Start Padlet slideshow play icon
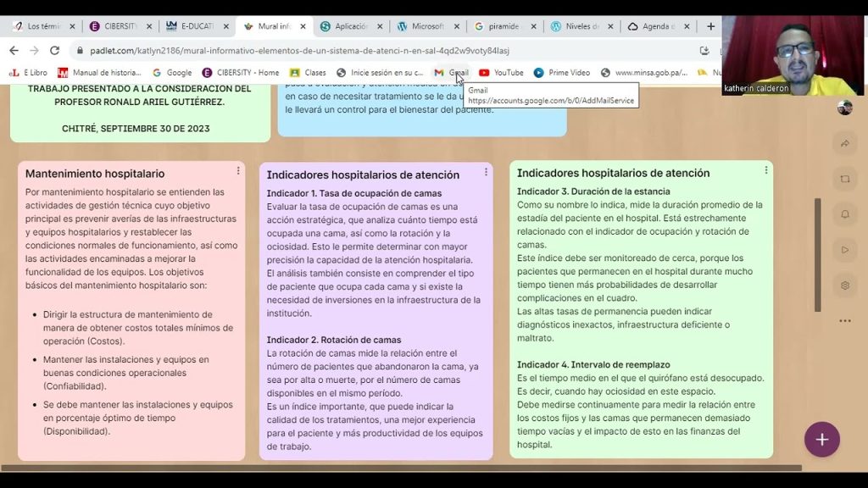 pyautogui.click(x=845, y=250)
